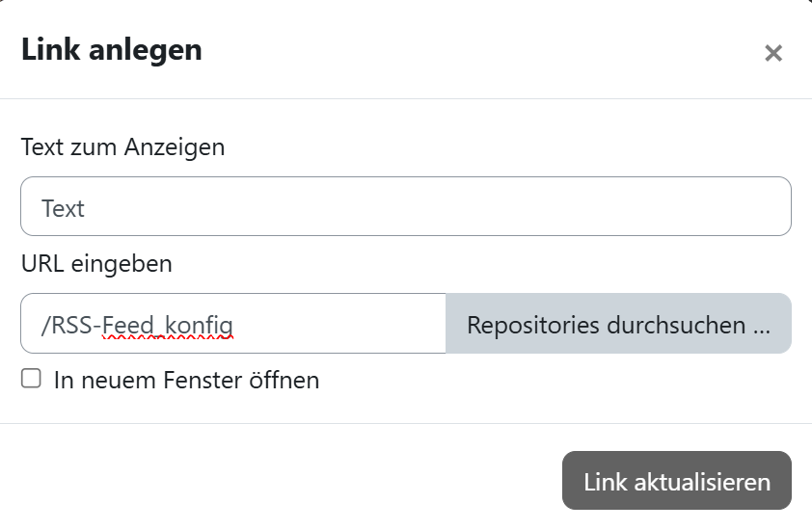Click the 'Link anlegen' dialog title

click(112, 50)
